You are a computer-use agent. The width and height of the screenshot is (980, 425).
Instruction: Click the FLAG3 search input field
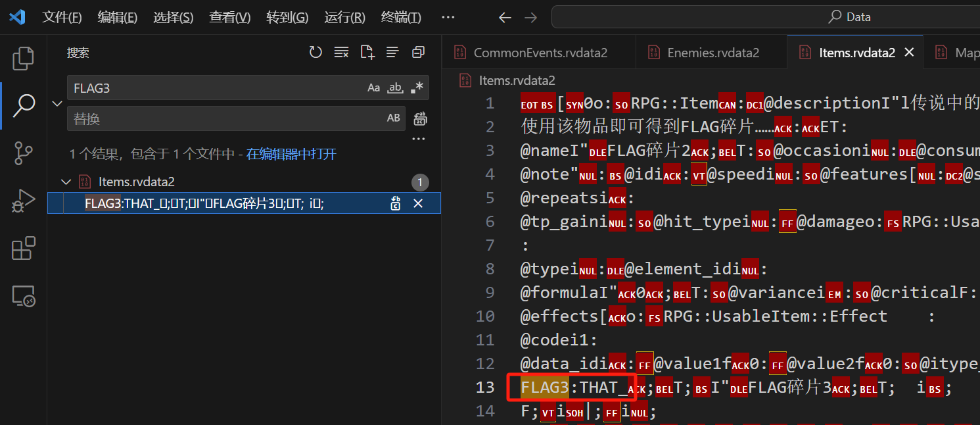217,87
